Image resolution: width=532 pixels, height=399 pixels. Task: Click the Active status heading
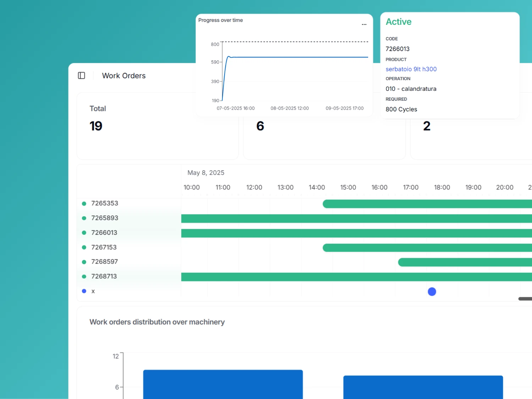399,22
